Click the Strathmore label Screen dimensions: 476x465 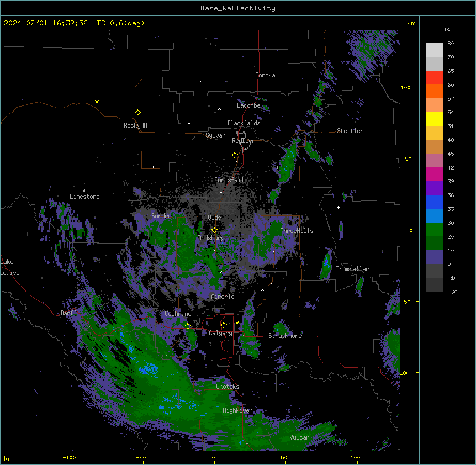point(285,336)
